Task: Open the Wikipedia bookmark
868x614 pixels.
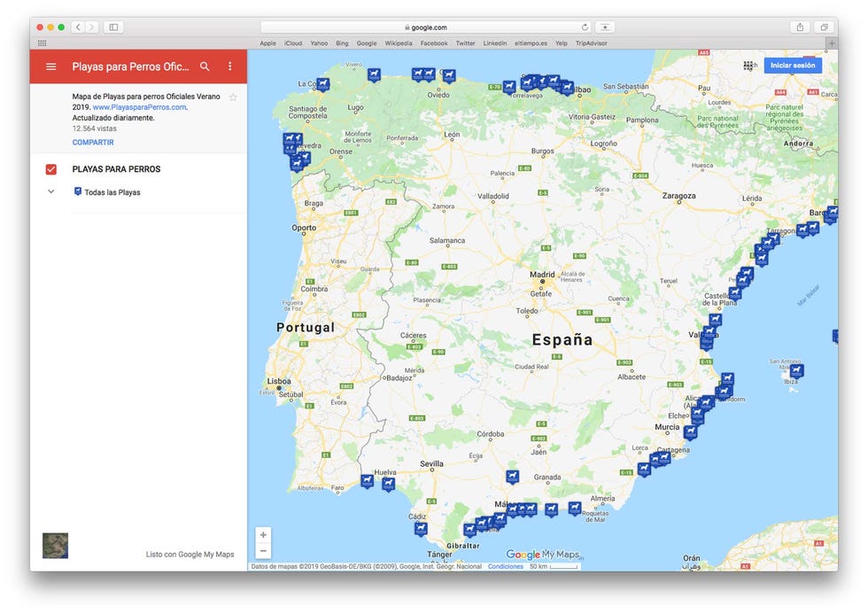Action: [x=399, y=43]
